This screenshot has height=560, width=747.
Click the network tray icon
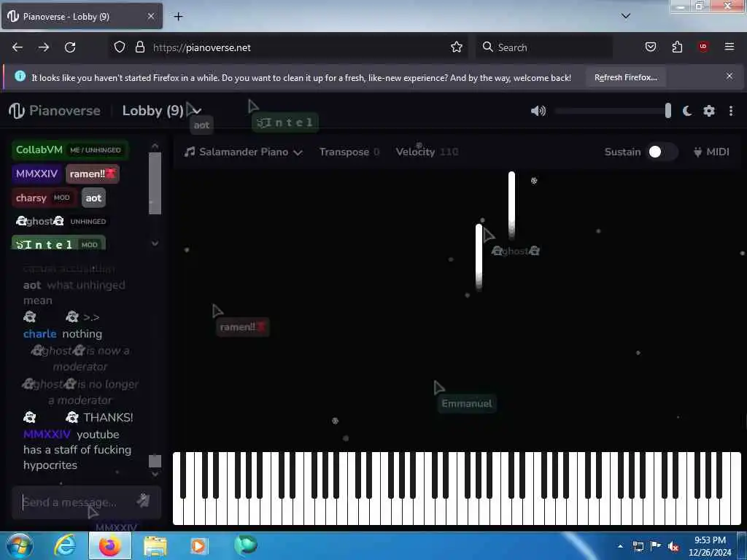tap(638, 546)
